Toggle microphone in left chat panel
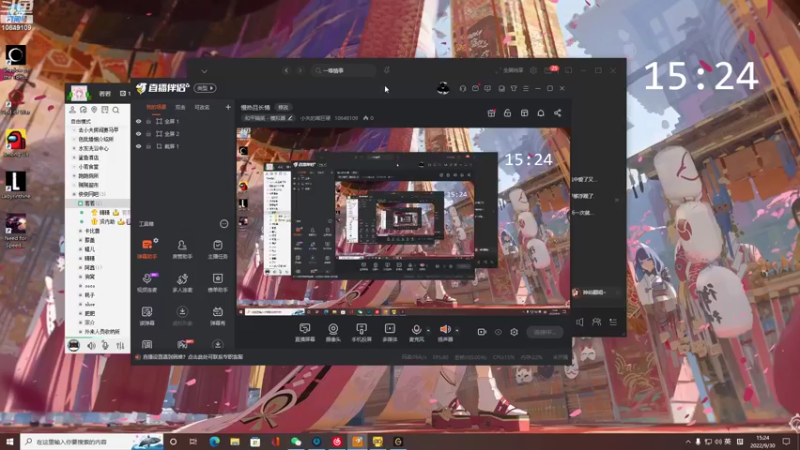Screen dimensions: 800x450 point(105,345)
